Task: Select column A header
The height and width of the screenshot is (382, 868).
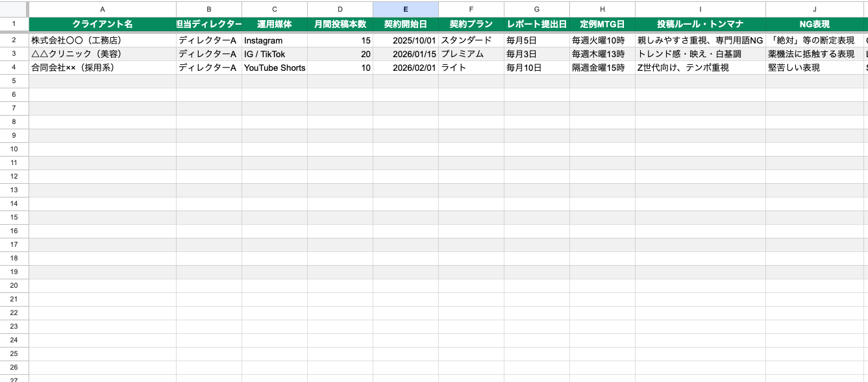Action: tap(103, 9)
